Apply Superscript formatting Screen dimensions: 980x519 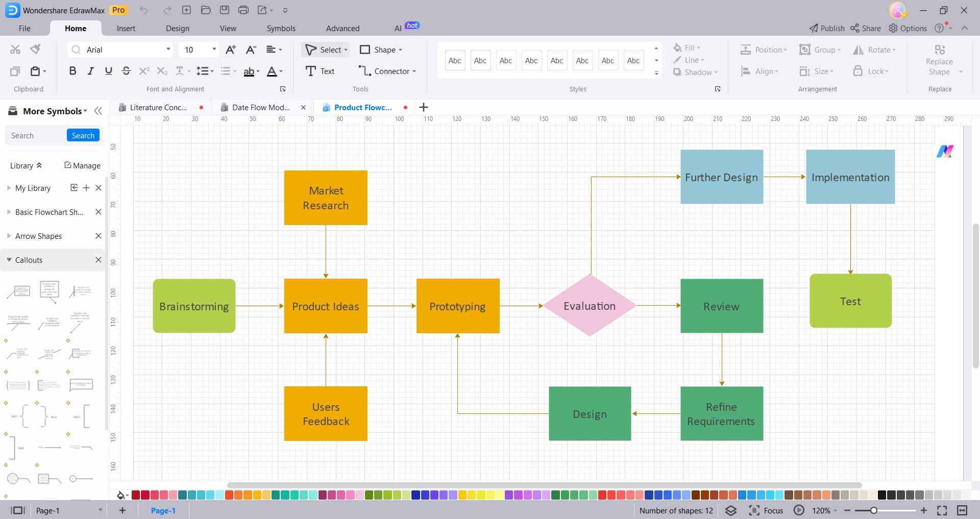pyautogui.click(x=144, y=71)
